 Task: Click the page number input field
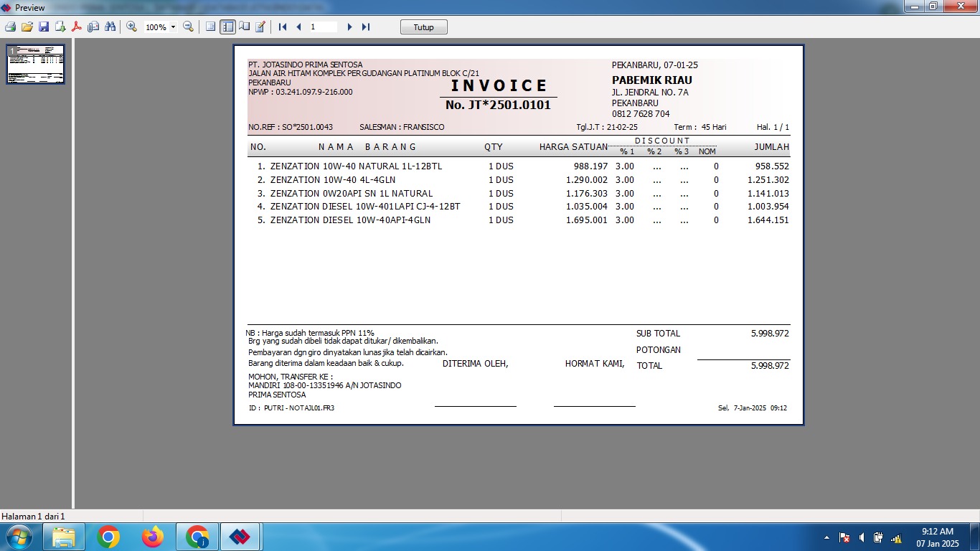coord(323,27)
